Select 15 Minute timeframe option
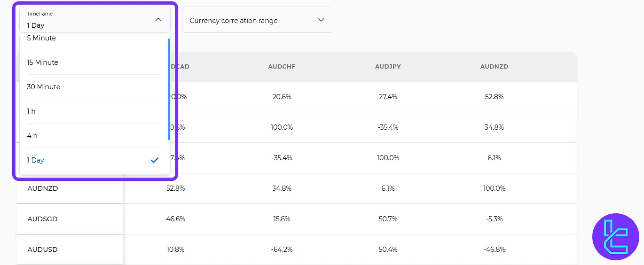This screenshot has height=265, width=644. coord(94,62)
